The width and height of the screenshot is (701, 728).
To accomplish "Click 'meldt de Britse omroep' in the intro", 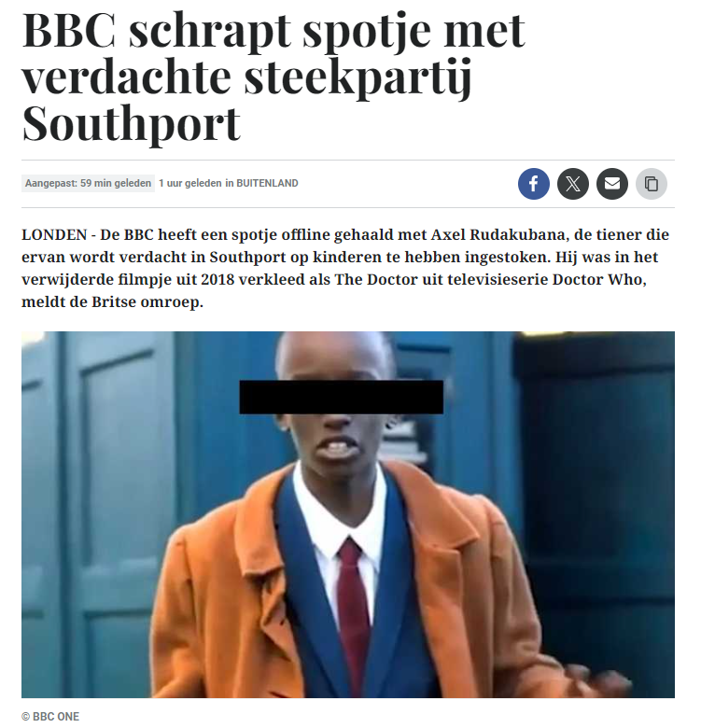I will pyautogui.click(x=112, y=301).
